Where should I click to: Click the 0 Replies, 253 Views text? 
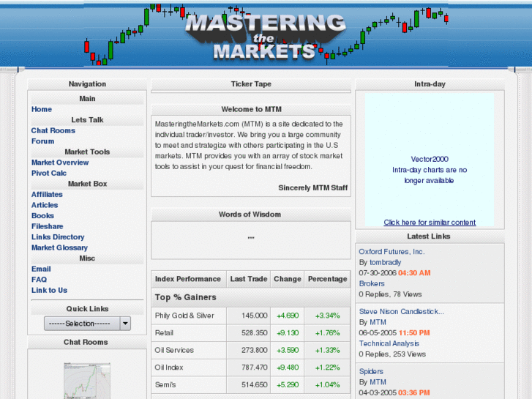click(x=392, y=354)
